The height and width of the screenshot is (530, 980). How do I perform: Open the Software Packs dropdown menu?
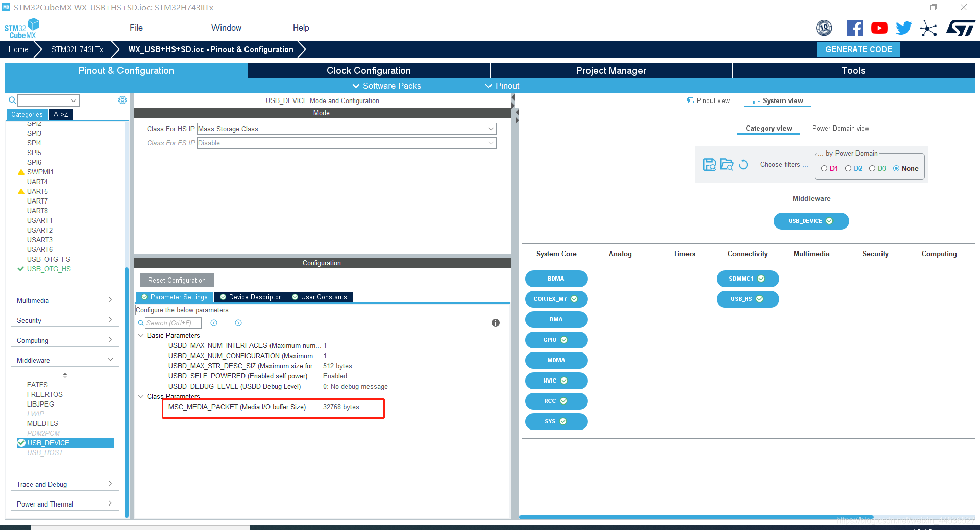coord(387,86)
